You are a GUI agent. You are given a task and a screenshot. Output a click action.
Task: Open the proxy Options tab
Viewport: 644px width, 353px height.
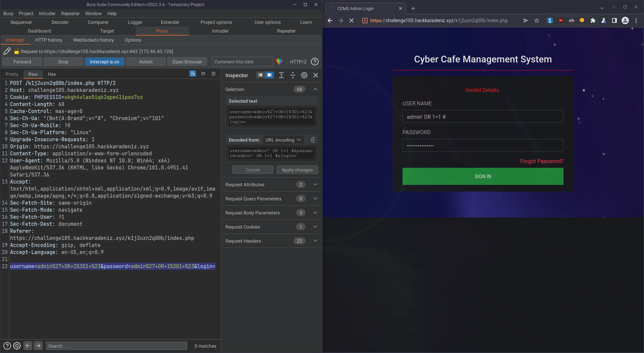click(x=133, y=40)
